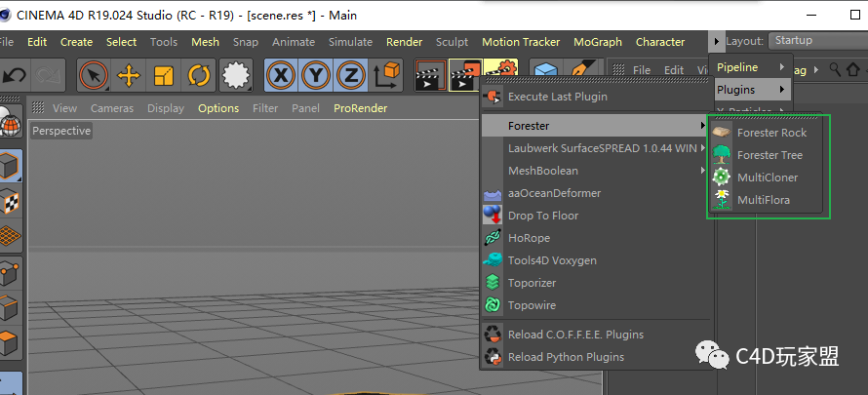Open the Select menu
This screenshot has height=395, width=868.
click(x=121, y=42)
